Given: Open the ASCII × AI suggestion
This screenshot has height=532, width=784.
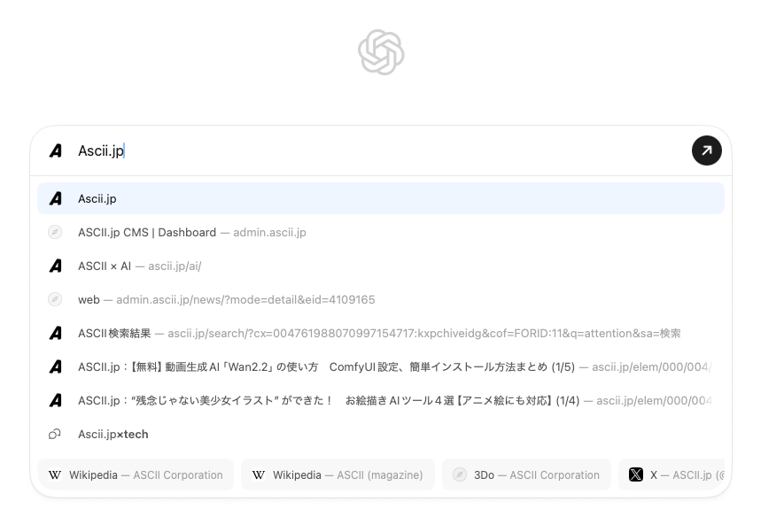Looking at the screenshot, I should [381, 266].
